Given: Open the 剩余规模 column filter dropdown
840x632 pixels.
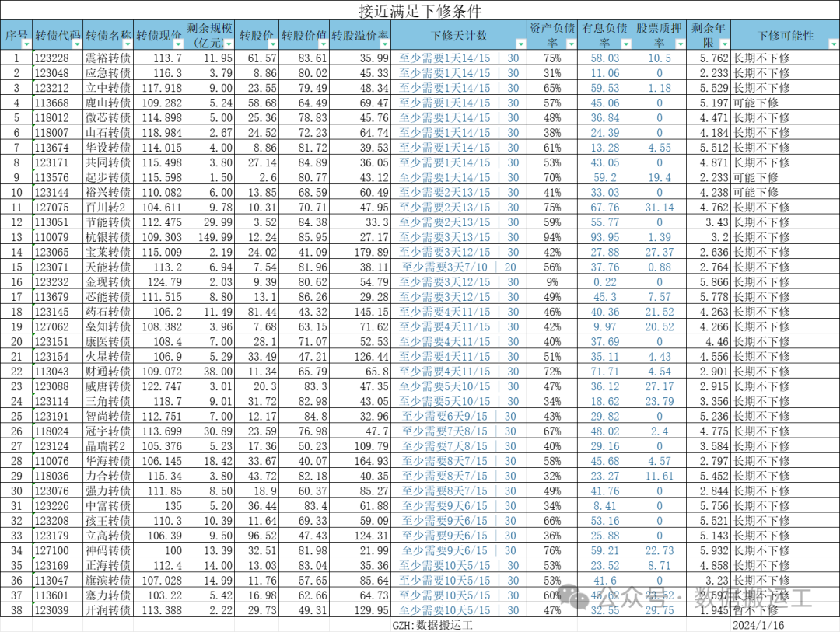Looking at the screenshot, I should [229, 44].
